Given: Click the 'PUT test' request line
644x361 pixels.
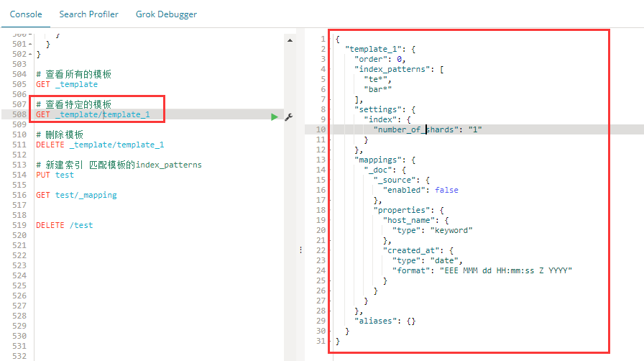Looking at the screenshot, I should click(55, 175).
